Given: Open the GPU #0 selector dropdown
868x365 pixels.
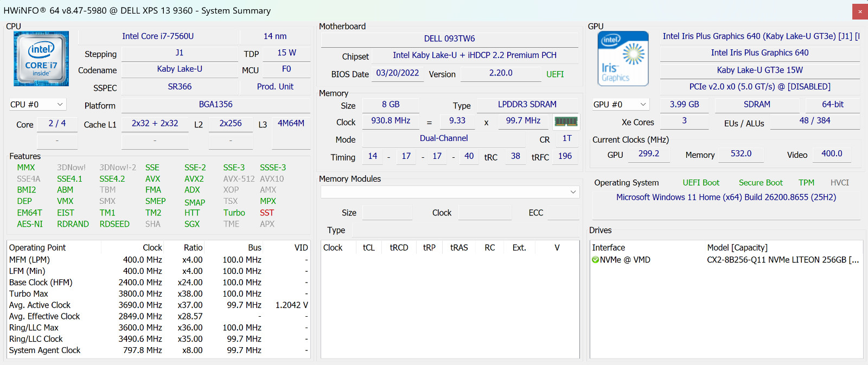Looking at the screenshot, I should [620, 104].
